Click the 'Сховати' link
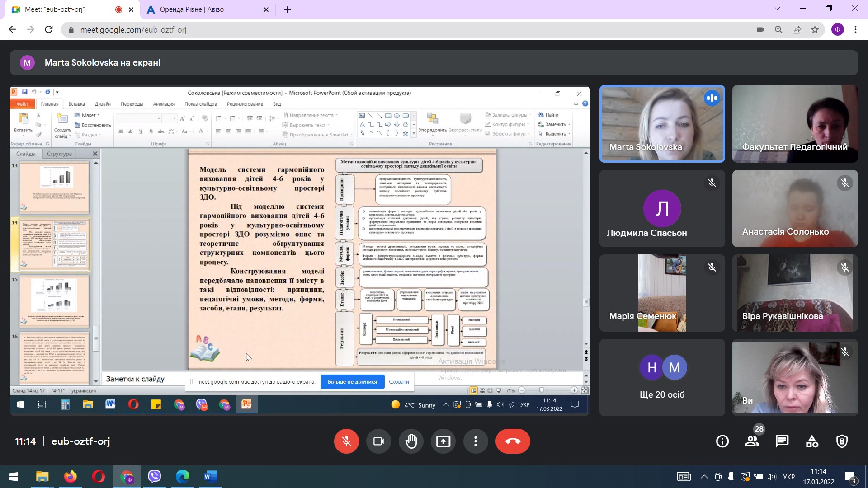 (x=399, y=382)
